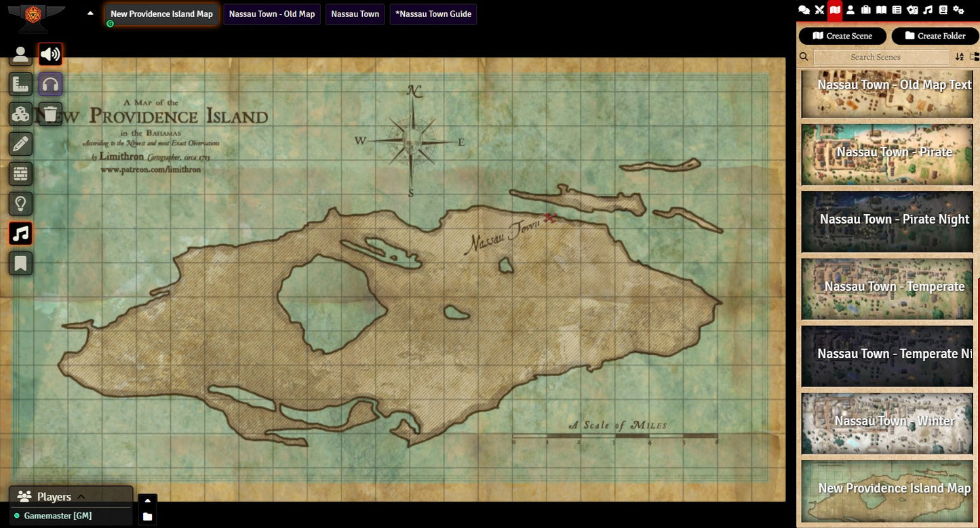Switch to Nassau Town - Old Map scene
The height and width of the screenshot is (528, 980).
click(272, 14)
